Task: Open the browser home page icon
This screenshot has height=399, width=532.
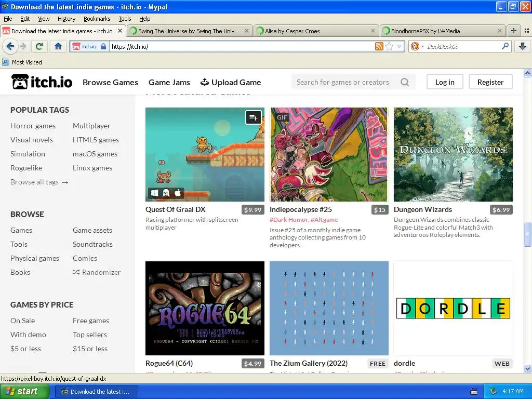Action: [x=58, y=46]
